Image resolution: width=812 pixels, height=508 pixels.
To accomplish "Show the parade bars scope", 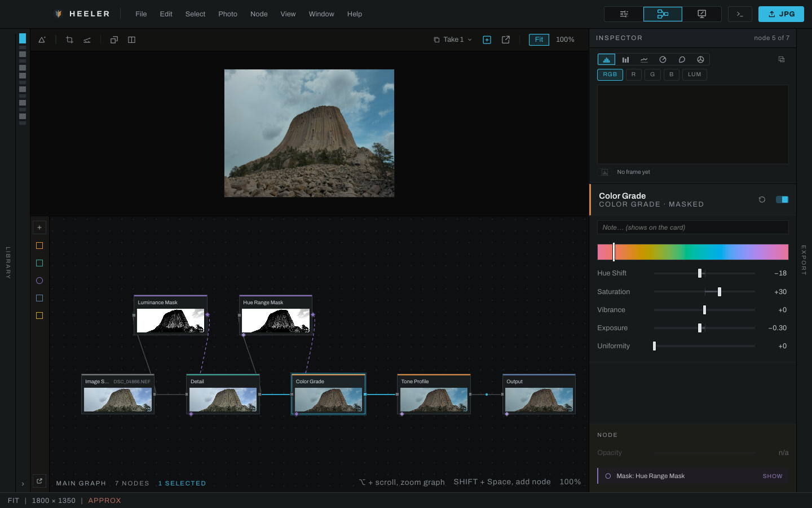I will point(625,59).
